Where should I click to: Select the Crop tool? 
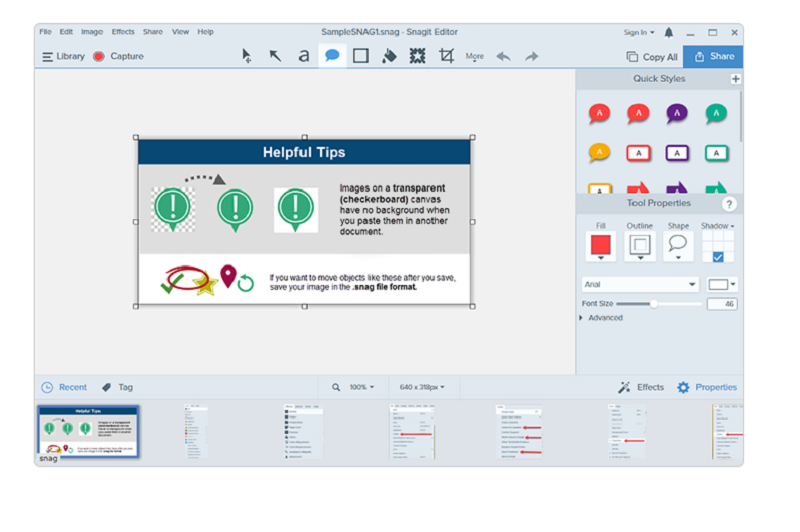[446, 56]
